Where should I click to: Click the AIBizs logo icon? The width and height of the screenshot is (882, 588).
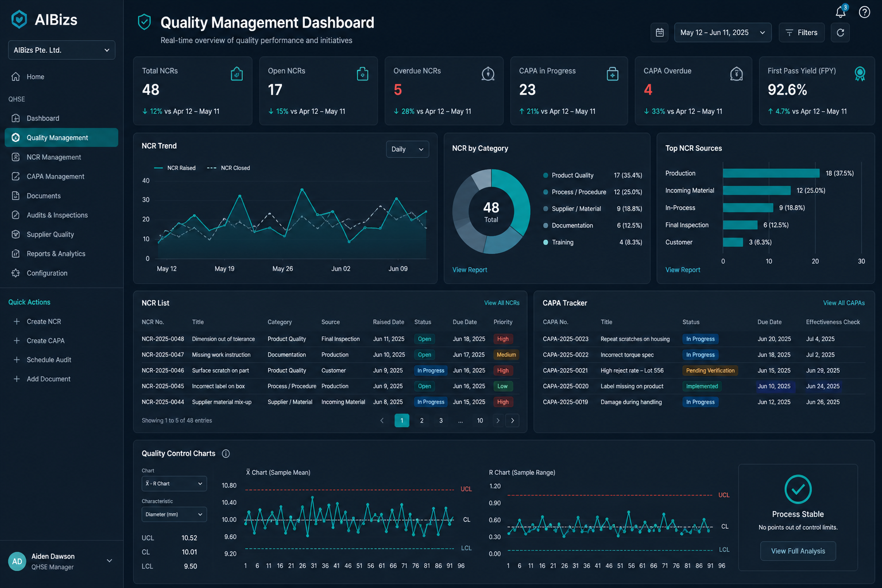(x=20, y=20)
